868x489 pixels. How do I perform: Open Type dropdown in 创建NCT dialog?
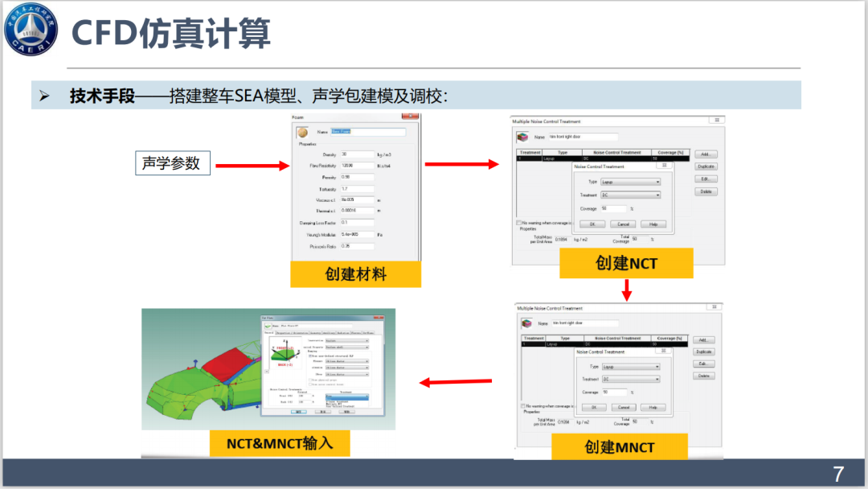click(630, 182)
